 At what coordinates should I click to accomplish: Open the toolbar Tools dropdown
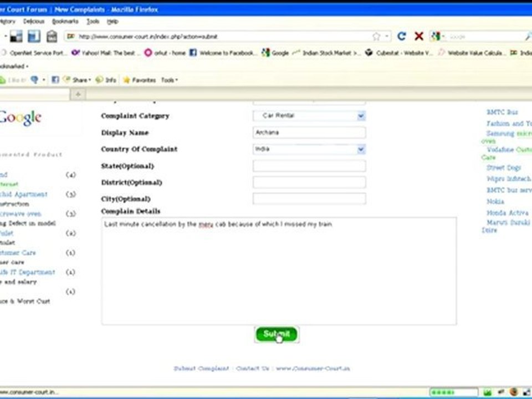coord(170,80)
